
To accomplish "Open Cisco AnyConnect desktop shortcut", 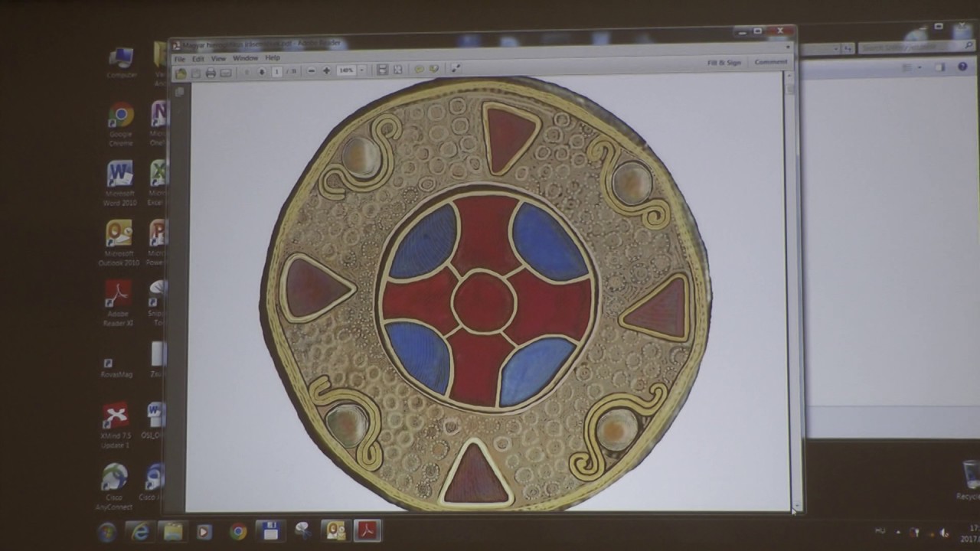I will [x=115, y=487].
